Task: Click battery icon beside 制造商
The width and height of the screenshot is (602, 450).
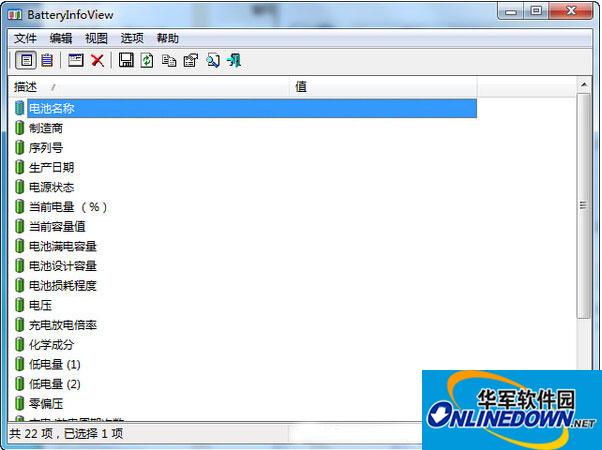Action: 20,127
